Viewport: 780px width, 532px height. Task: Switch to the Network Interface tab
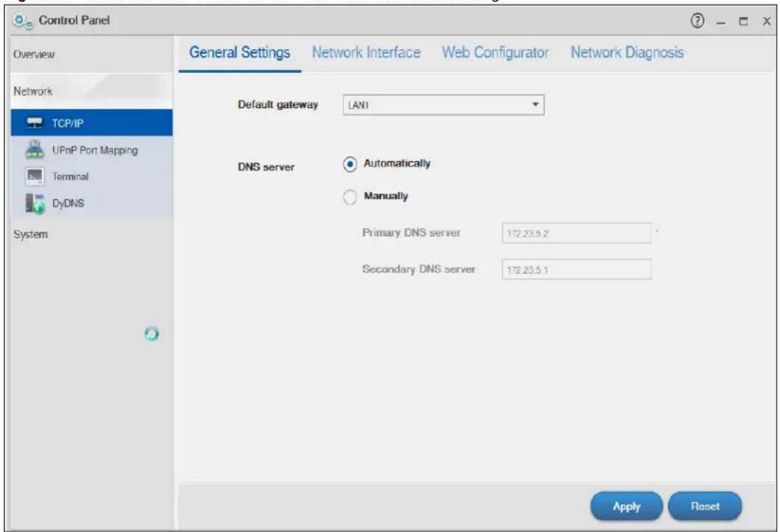pyautogui.click(x=366, y=52)
